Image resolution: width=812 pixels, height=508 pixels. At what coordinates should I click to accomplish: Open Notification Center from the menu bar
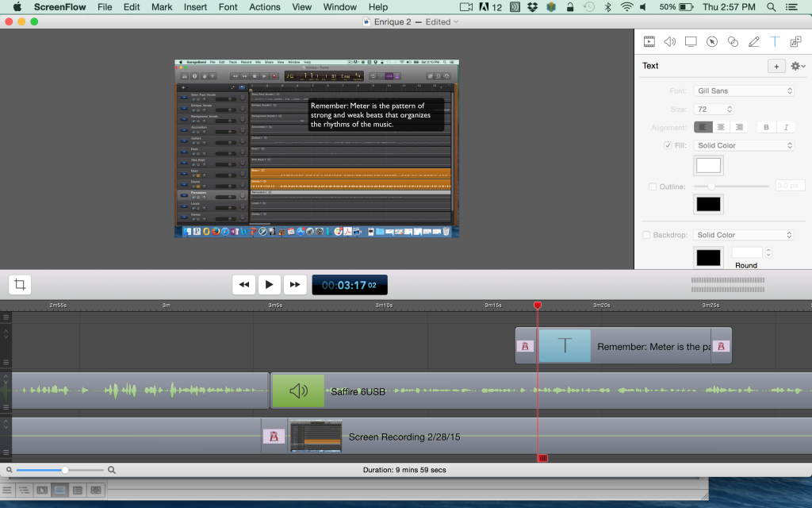coord(792,6)
